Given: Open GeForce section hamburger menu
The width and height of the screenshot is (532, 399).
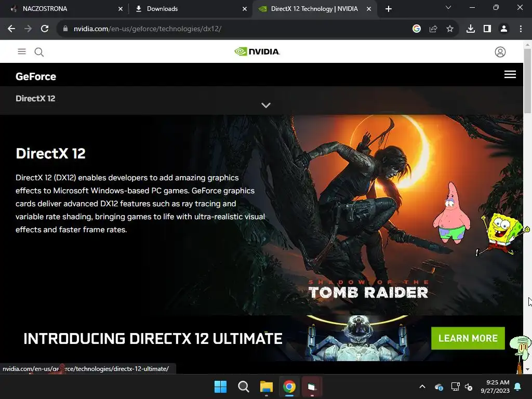Looking at the screenshot, I should tap(510, 74).
